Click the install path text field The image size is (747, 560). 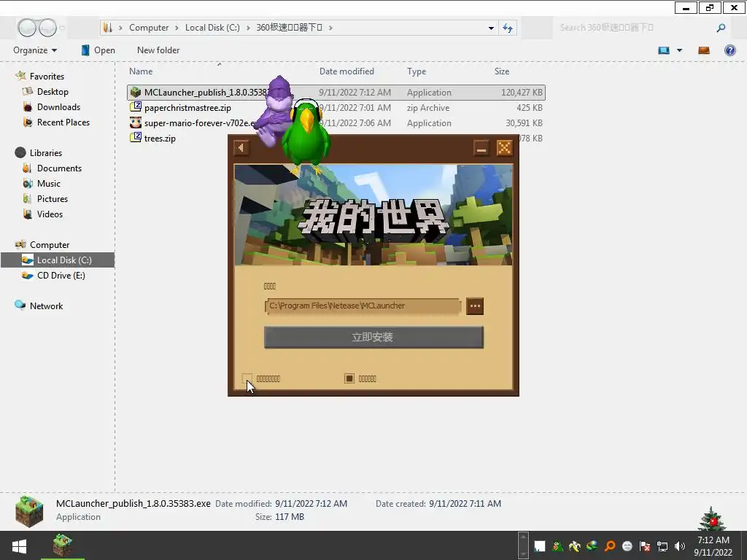[363, 306]
